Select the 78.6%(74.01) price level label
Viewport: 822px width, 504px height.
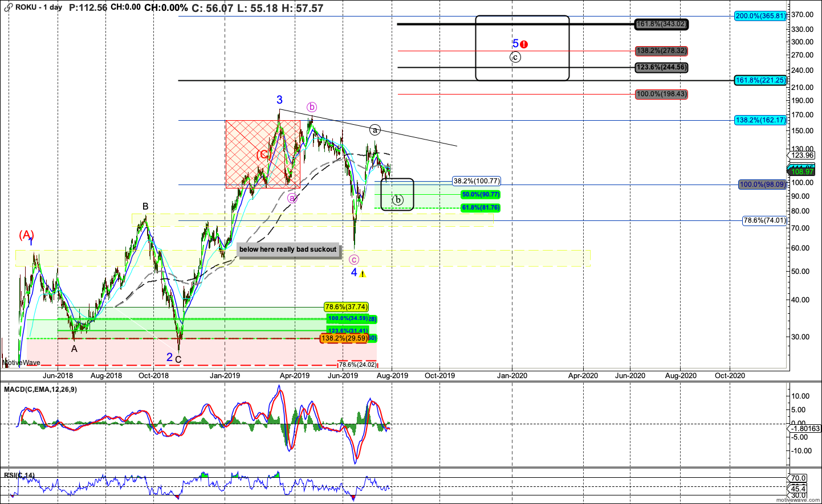pos(764,221)
